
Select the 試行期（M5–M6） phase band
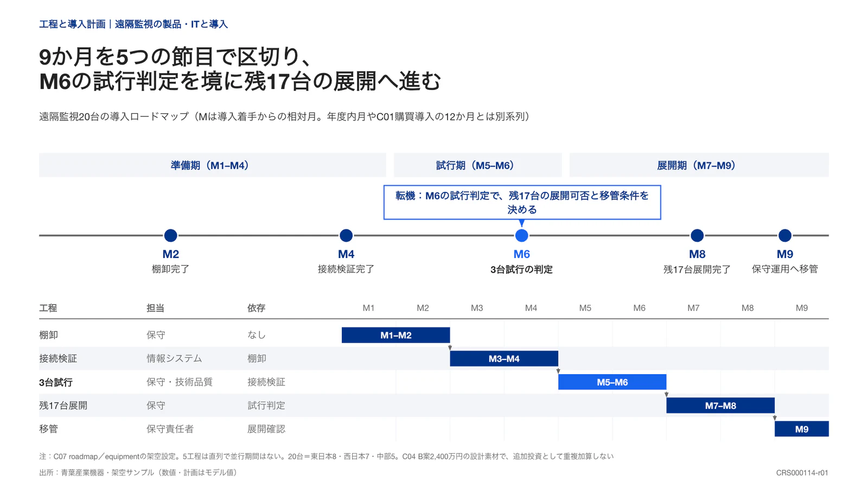[x=478, y=165]
